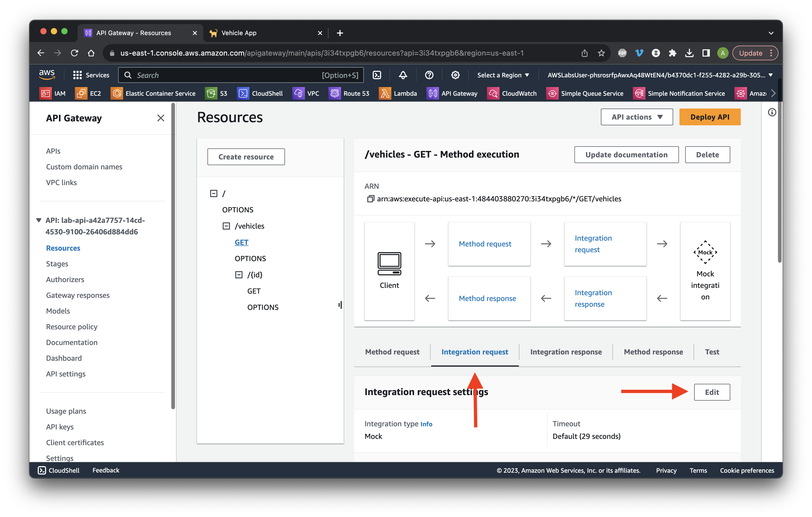
Task: Open API Gateway shortcut in favorites bar
Action: (x=452, y=93)
